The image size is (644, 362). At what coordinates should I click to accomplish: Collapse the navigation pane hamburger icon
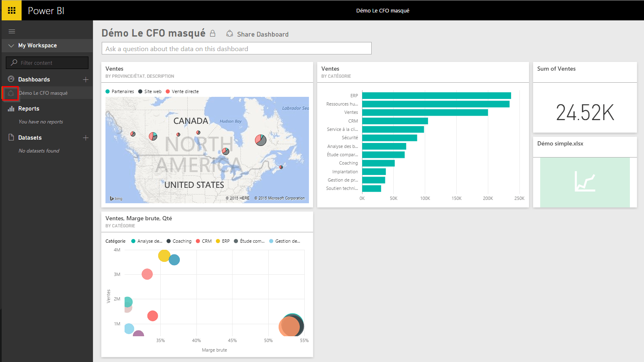tap(12, 31)
